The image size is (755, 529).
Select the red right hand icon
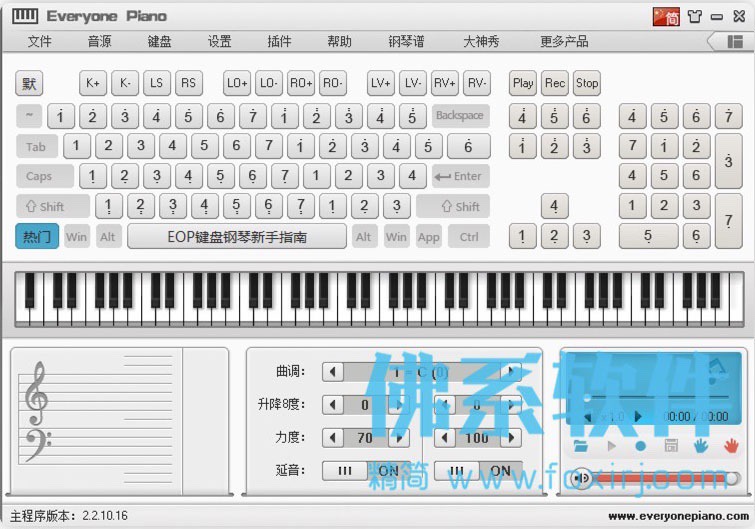(731, 446)
